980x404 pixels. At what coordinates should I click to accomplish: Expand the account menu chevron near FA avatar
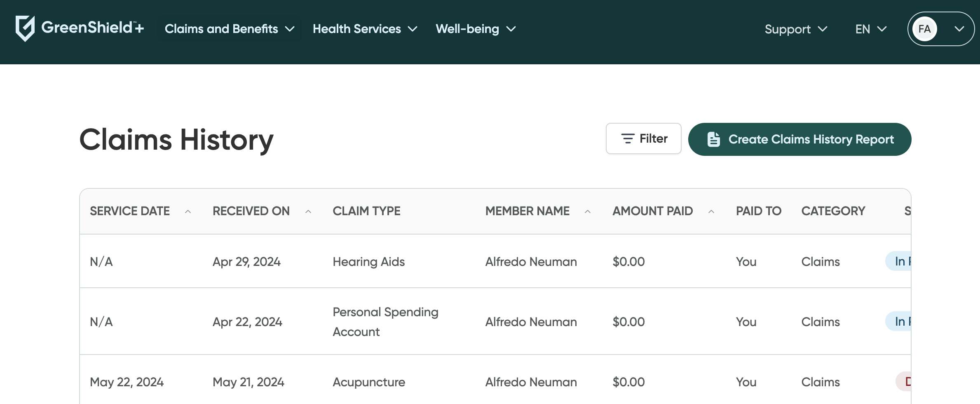coord(960,29)
